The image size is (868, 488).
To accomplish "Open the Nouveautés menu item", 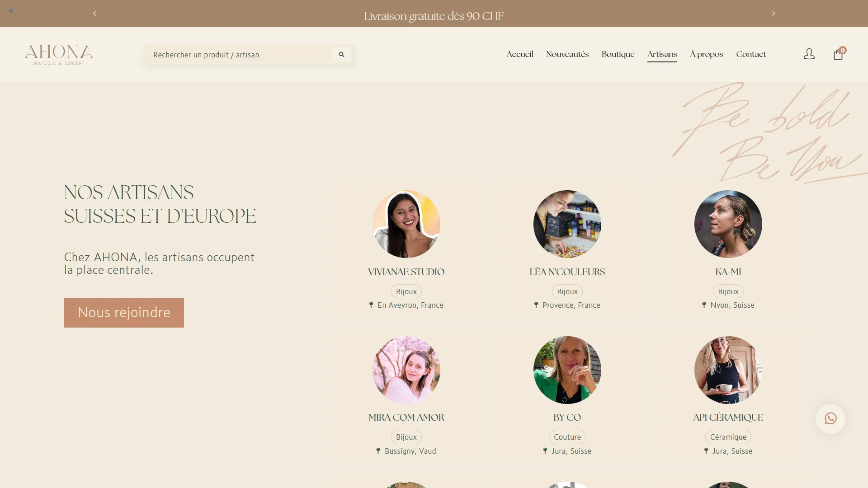I will pos(567,54).
